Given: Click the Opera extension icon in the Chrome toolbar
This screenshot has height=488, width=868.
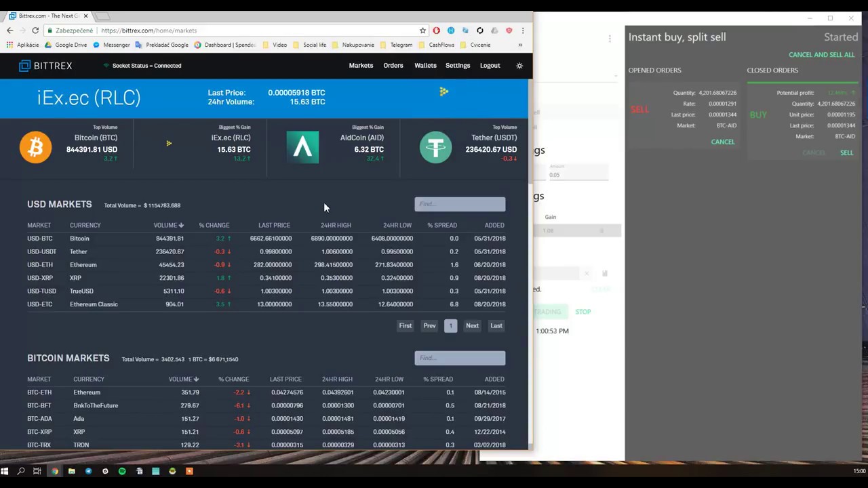Looking at the screenshot, I should pos(436,30).
